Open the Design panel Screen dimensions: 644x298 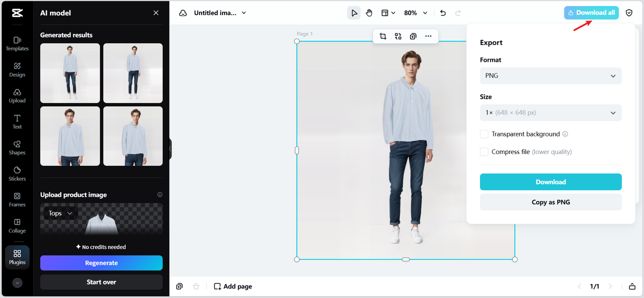point(17,69)
